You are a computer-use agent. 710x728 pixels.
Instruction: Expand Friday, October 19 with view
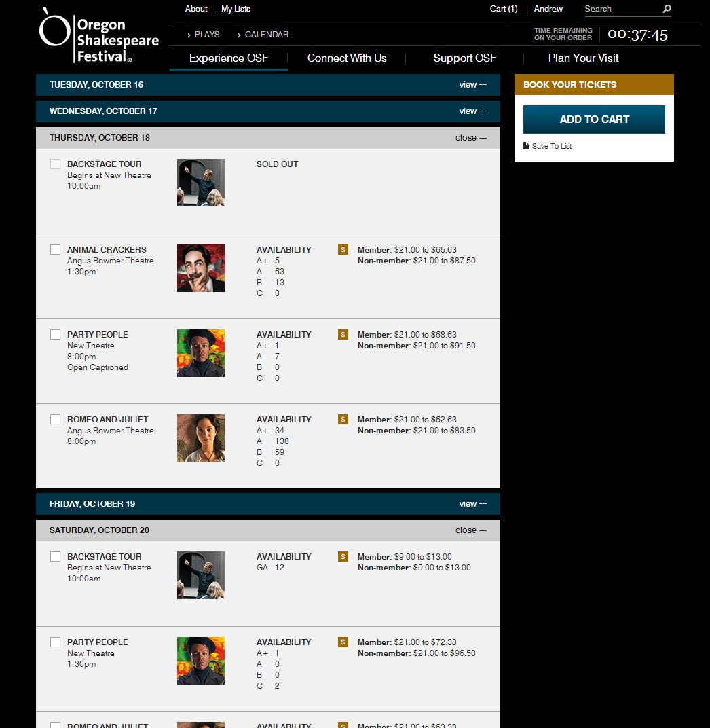pyautogui.click(x=473, y=504)
